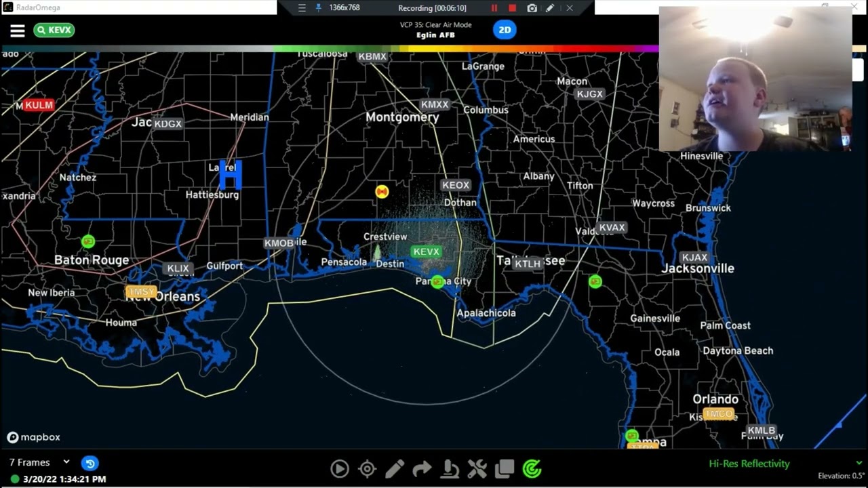Click green camera marker near Baton Rouge
Screen dimensions: 868x488
click(87, 241)
